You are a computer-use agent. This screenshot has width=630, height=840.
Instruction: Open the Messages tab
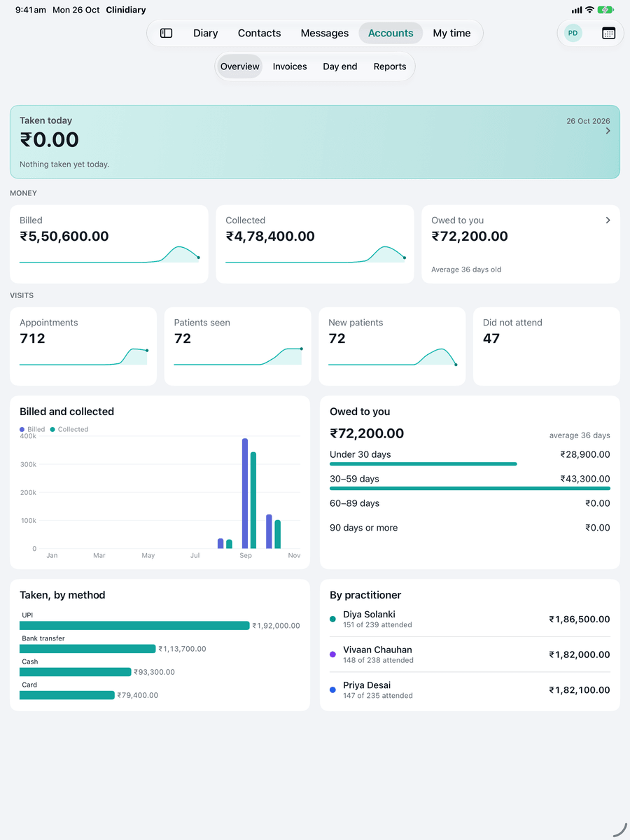(325, 33)
